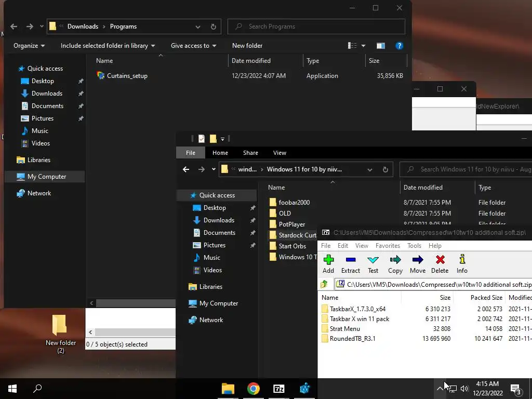Open the 7-Zip Help menu
Screen dimensions: 532x399
point(435,246)
